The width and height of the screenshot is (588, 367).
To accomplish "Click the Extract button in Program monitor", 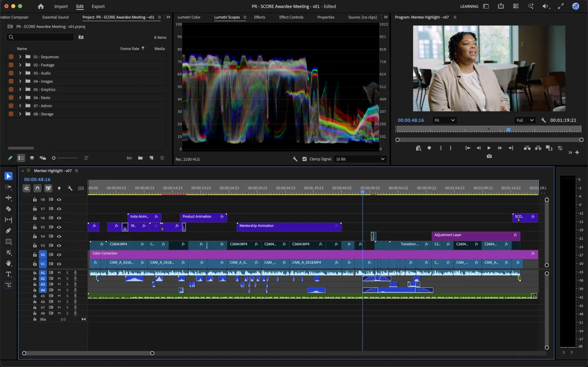I will (538, 148).
